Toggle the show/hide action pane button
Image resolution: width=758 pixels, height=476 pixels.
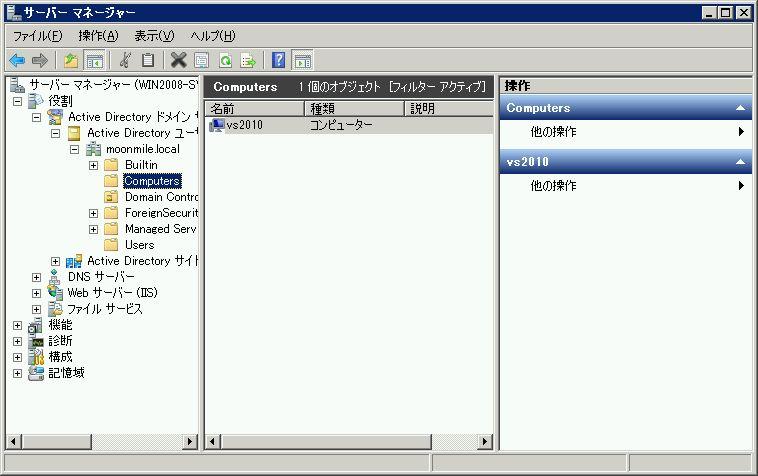(x=302, y=60)
